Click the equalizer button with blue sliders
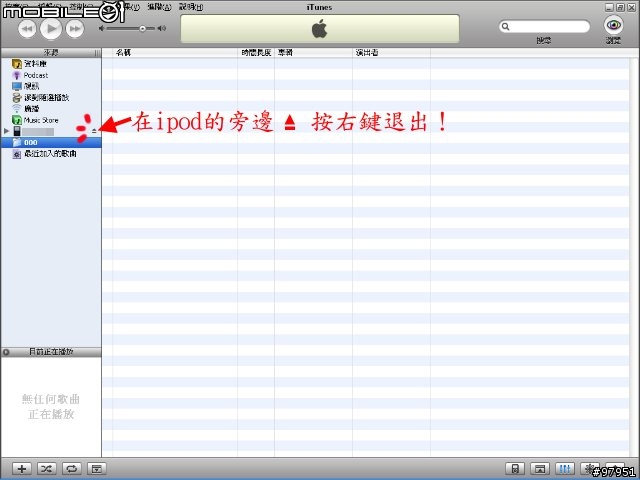640x480 pixels. coord(565,469)
